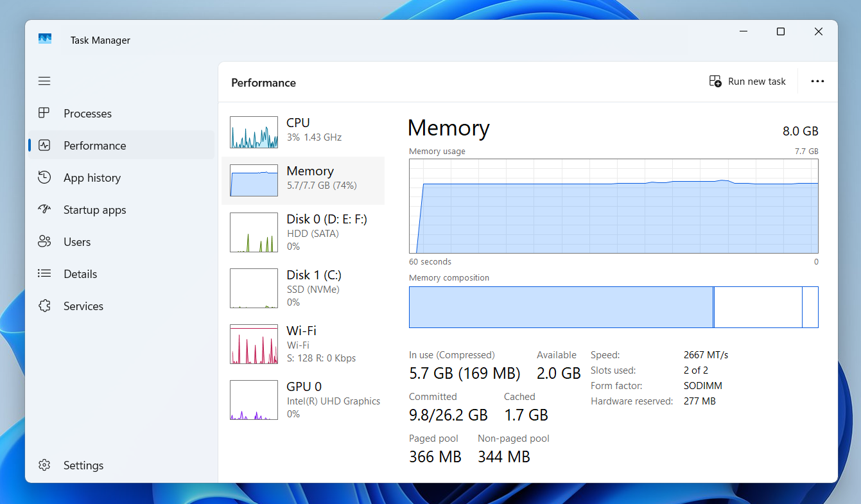
Task: Click the Details list icon
Action: tap(44, 274)
